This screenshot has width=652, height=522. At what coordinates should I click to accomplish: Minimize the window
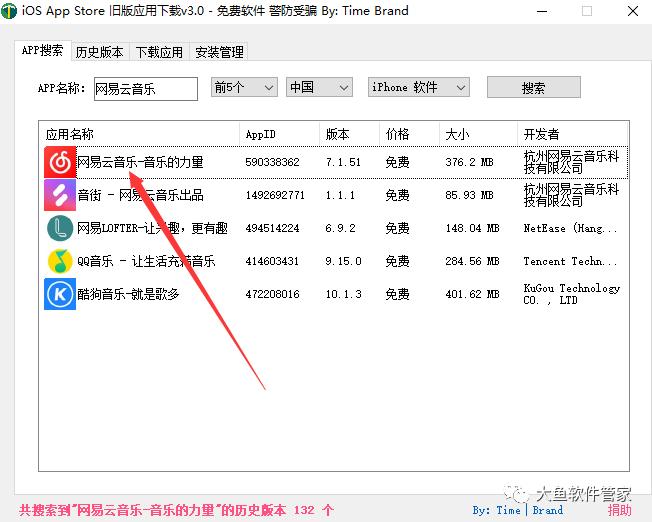point(542,11)
